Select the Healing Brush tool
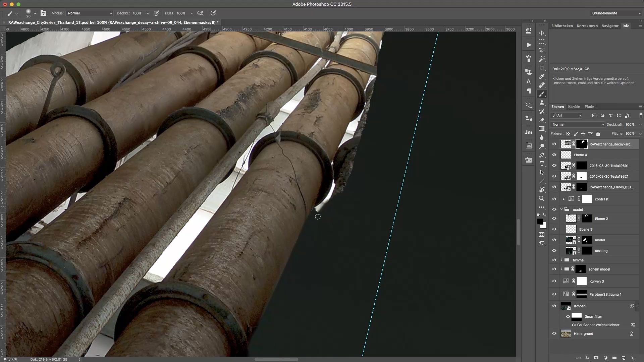Image resolution: width=644 pixels, height=362 pixels. click(542, 85)
